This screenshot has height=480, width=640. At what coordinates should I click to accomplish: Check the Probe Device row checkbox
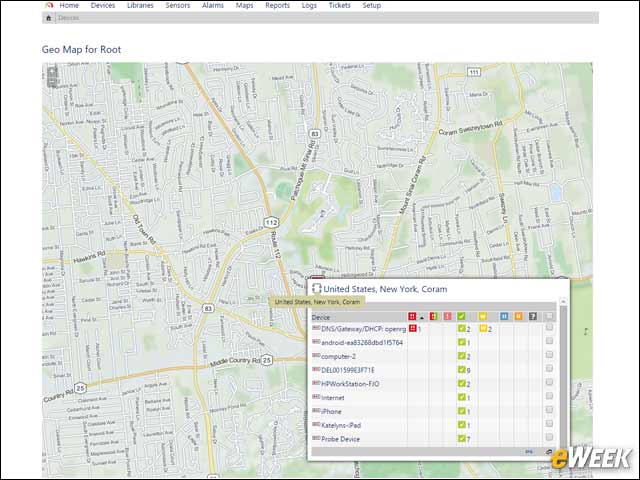click(549, 437)
